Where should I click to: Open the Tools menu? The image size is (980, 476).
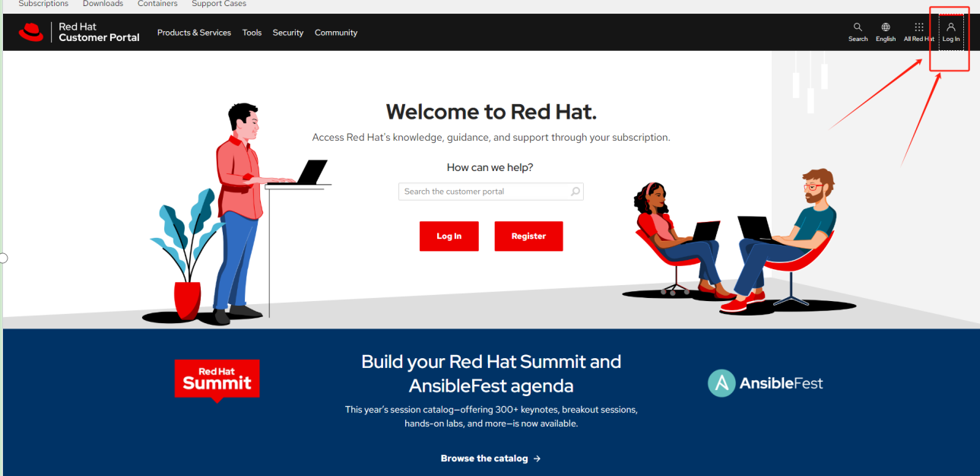coord(252,33)
